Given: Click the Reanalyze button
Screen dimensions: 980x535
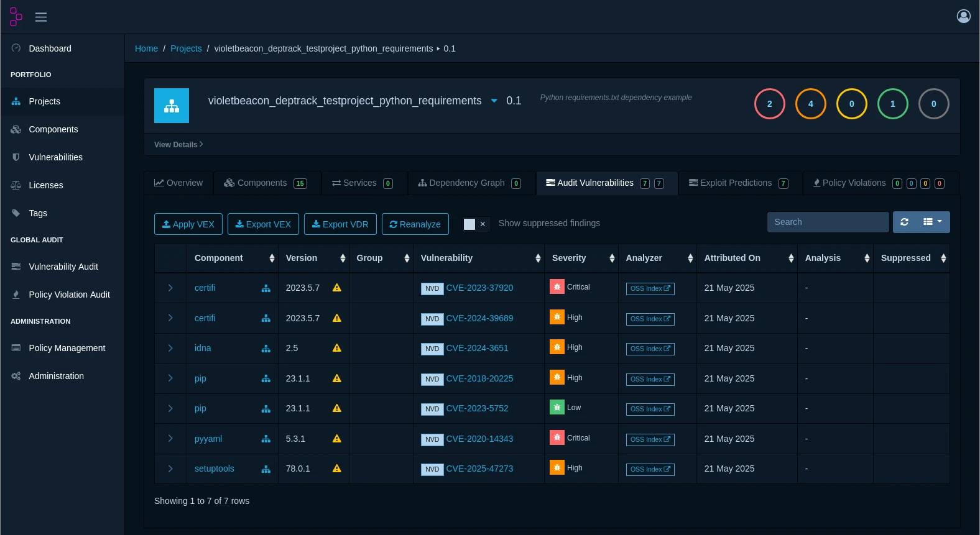Looking at the screenshot, I should tap(415, 224).
